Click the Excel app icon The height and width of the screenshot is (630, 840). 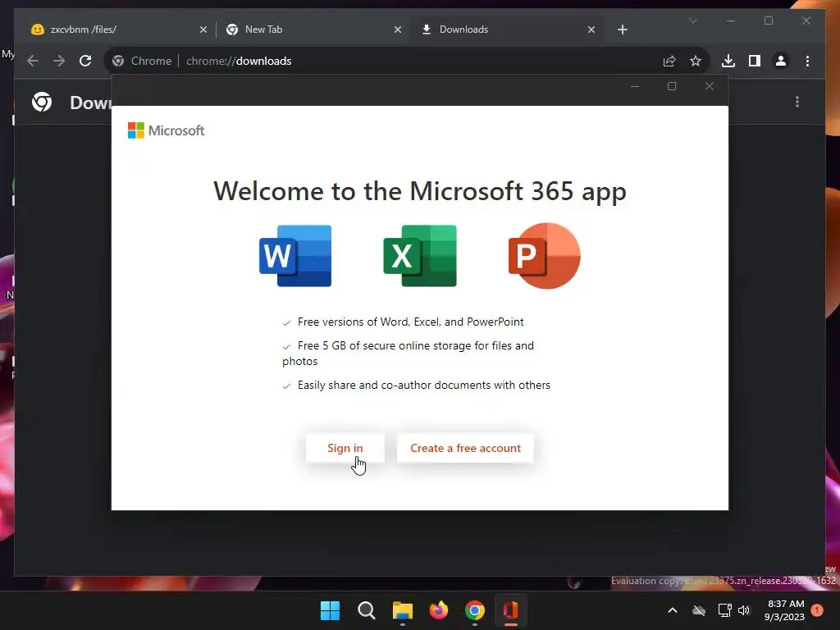[420, 256]
